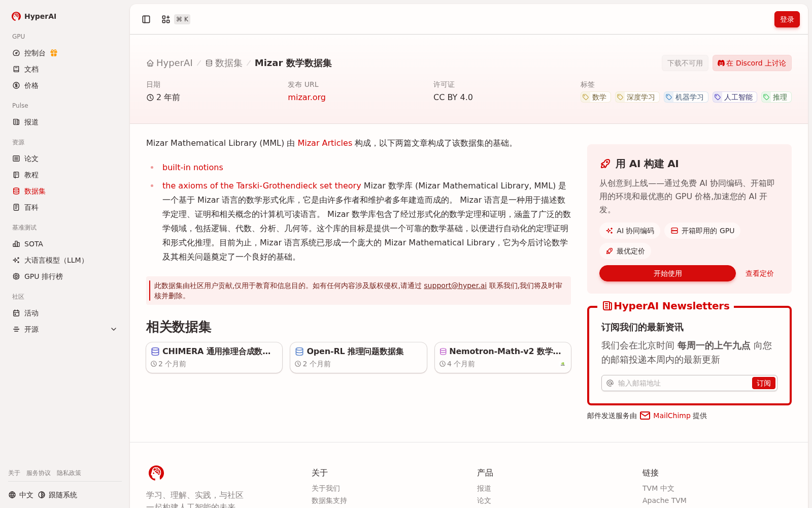Click the GPU 排行榜 chip icon
Viewport: 812px width, 508px height.
(x=16, y=276)
